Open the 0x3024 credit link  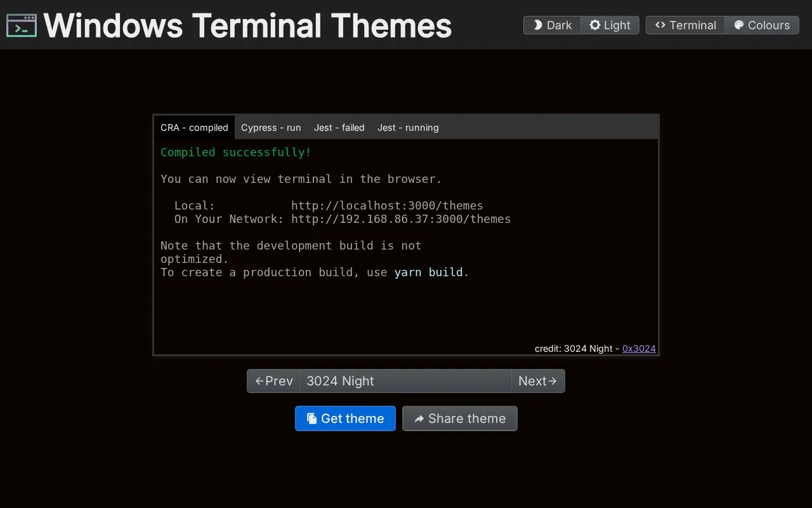click(639, 349)
